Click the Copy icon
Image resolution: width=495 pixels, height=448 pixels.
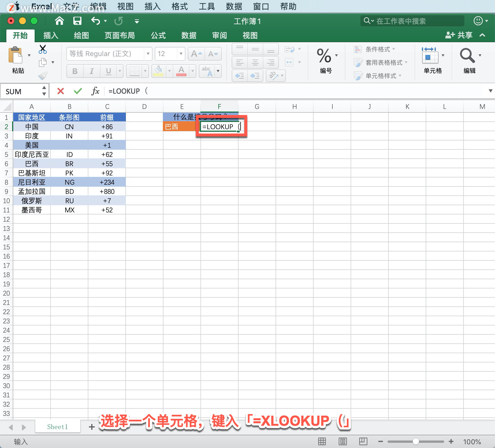coord(43,62)
